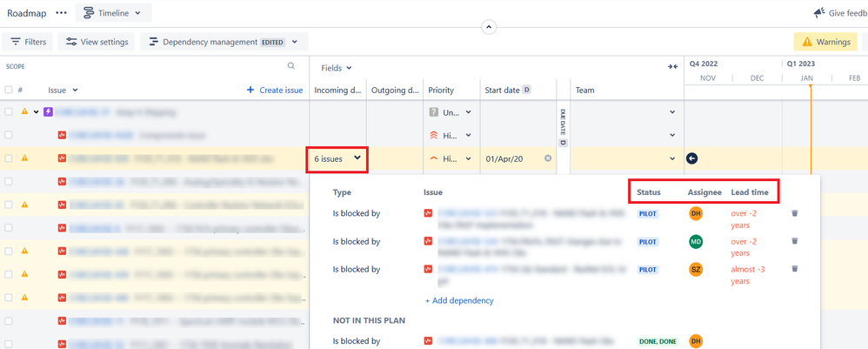Image resolution: width=868 pixels, height=349 pixels.
Task: Click the red issue type icon in the SZ dependency row
Action: pyautogui.click(x=428, y=269)
